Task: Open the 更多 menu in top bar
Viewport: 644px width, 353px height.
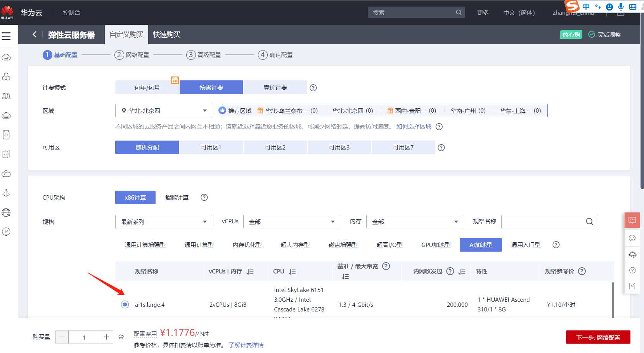Action: click(x=483, y=12)
